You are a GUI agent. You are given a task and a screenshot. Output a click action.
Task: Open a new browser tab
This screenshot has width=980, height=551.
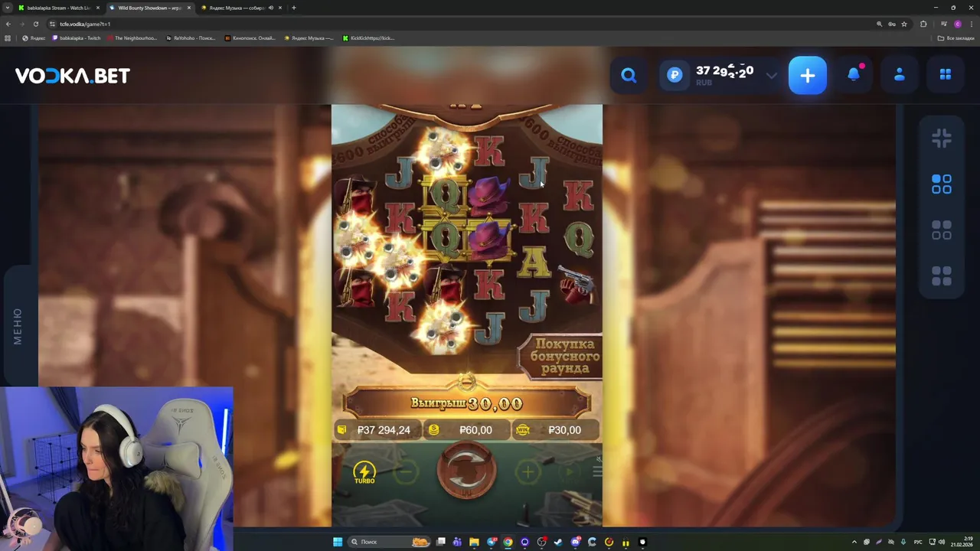click(294, 8)
